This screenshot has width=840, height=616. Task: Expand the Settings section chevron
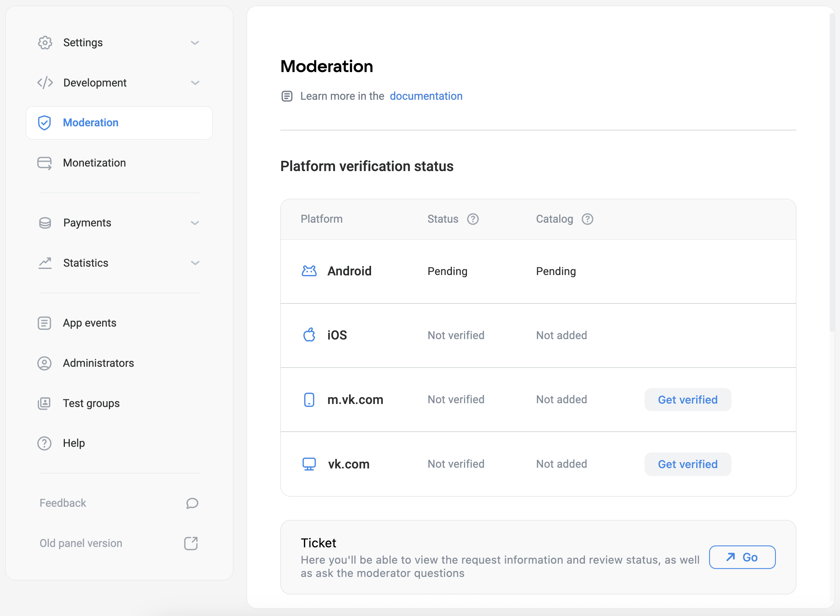(195, 43)
